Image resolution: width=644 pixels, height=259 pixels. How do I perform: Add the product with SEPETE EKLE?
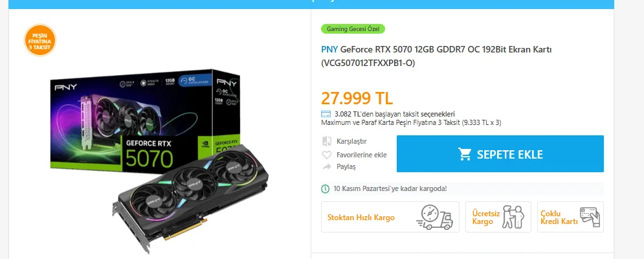(500, 153)
